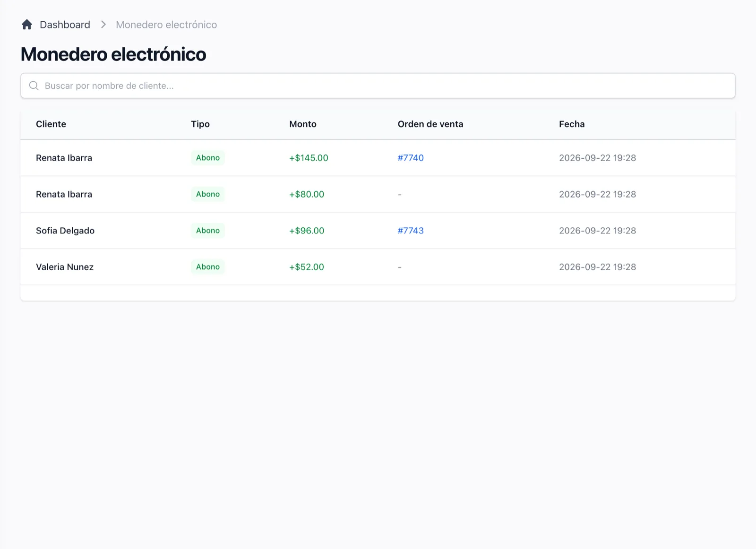The width and height of the screenshot is (756, 549).
Task: Click Abono badge in Sofia Delgado row
Action: click(208, 231)
